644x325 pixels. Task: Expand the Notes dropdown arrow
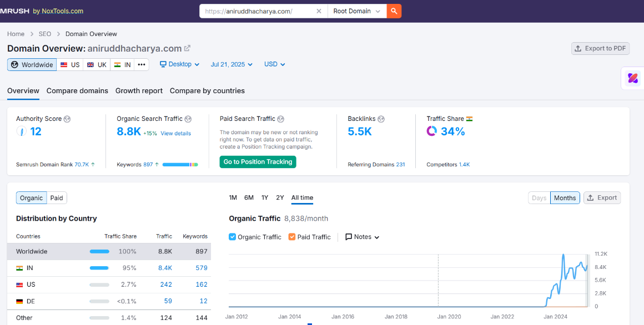[377, 237]
